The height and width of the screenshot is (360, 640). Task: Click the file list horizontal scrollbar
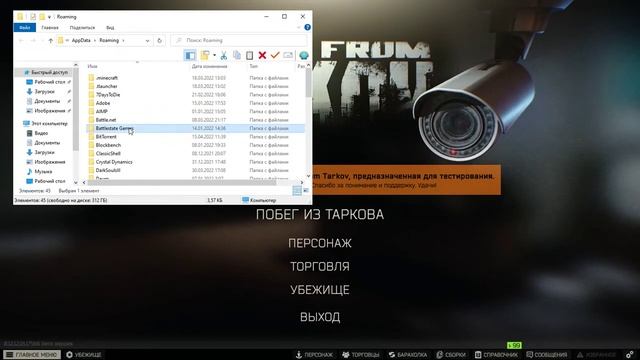tap(182, 182)
